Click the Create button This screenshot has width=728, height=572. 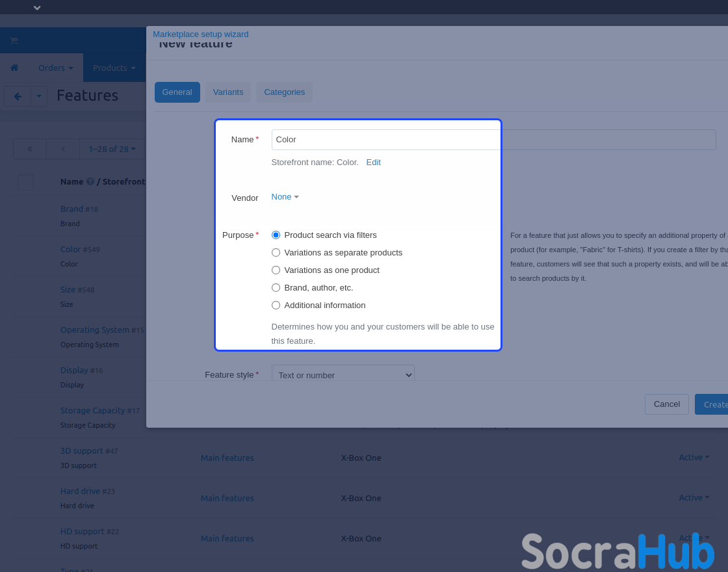click(712, 404)
